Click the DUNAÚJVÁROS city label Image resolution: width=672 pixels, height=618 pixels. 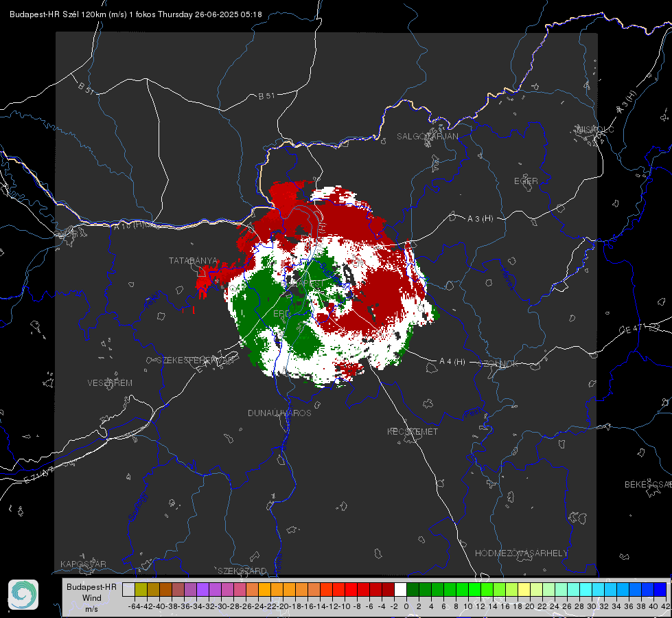[x=279, y=413]
